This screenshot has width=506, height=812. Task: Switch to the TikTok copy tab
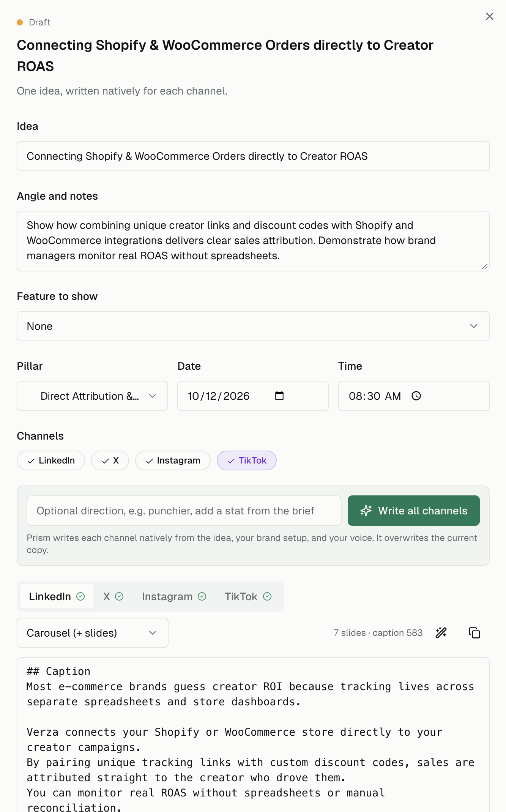(248, 596)
